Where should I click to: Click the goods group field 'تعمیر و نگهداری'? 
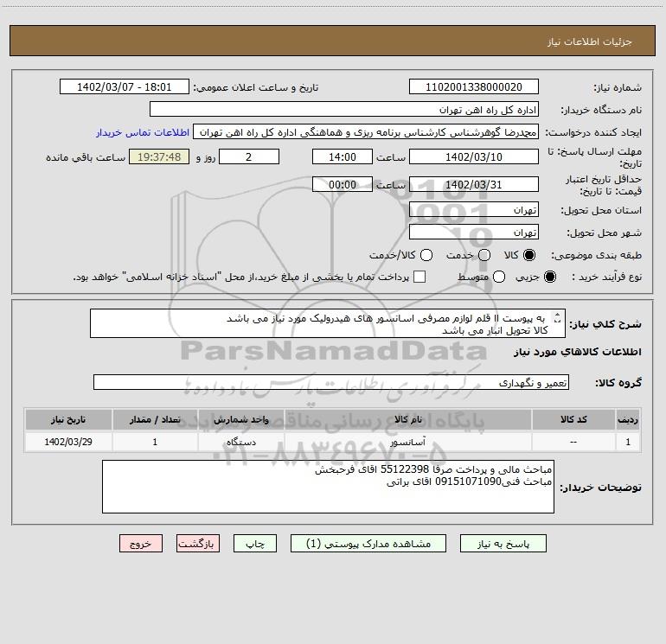[331, 382]
